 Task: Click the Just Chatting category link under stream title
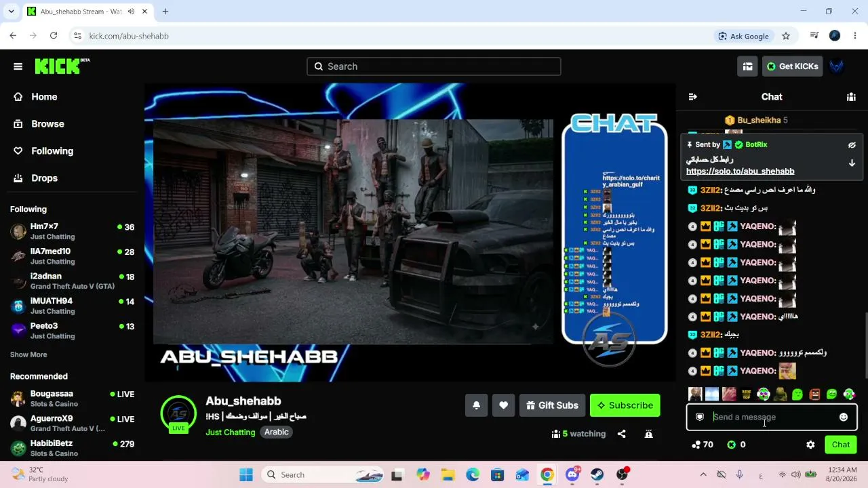231,432
